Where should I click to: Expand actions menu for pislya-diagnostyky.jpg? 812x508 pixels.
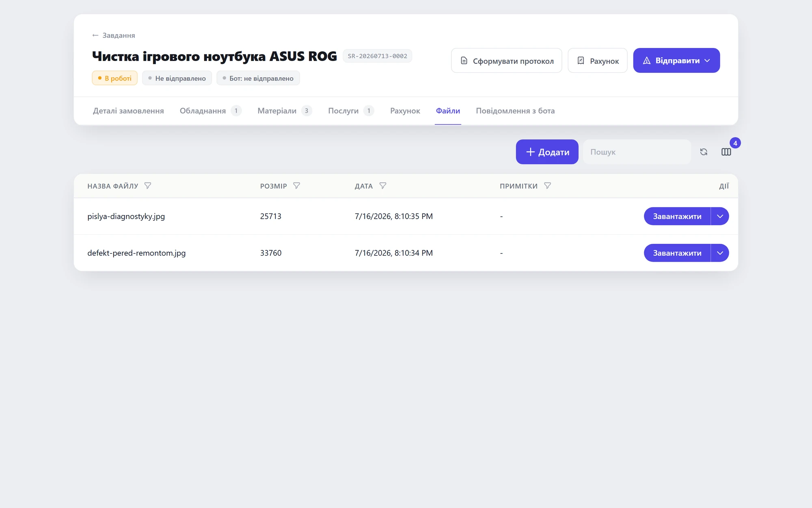[x=720, y=216]
